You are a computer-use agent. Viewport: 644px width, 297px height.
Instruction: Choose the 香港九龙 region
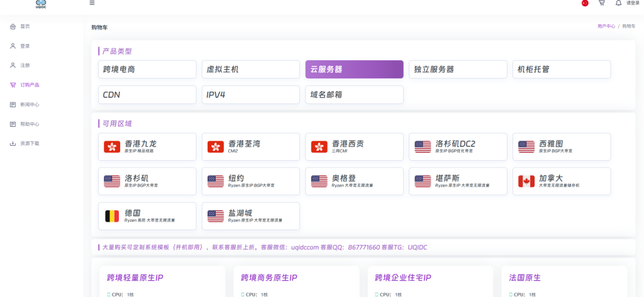coord(147,146)
